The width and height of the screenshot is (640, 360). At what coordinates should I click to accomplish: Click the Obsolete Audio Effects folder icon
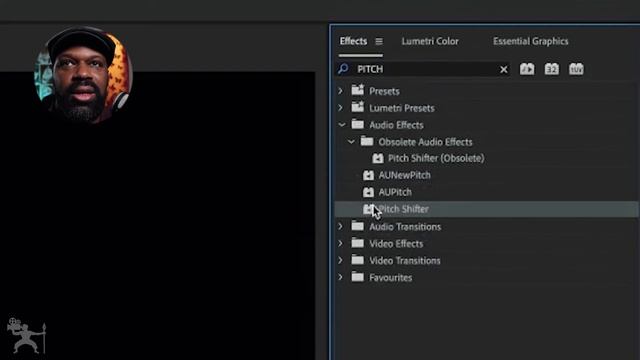367,141
